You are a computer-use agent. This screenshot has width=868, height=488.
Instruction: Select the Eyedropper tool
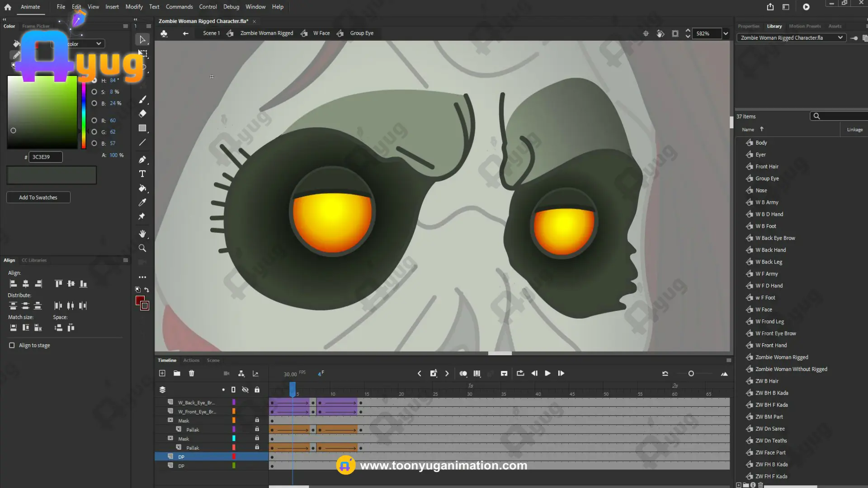[142, 202]
